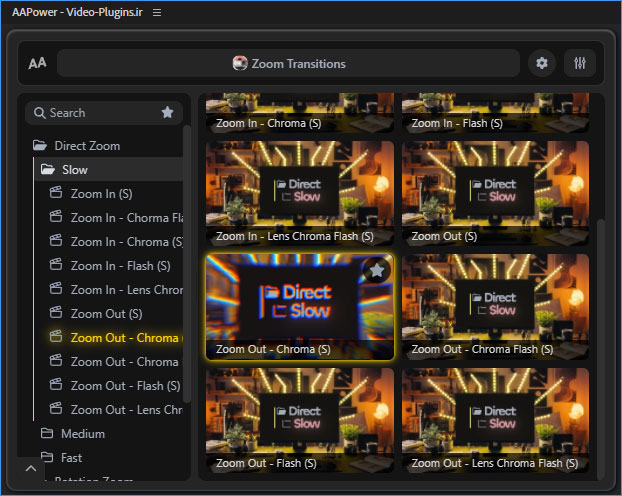The height and width of the screenshot is (496, 622).
Task: Collapse the Slow subfolder
Action: click(x=109, y=170)
